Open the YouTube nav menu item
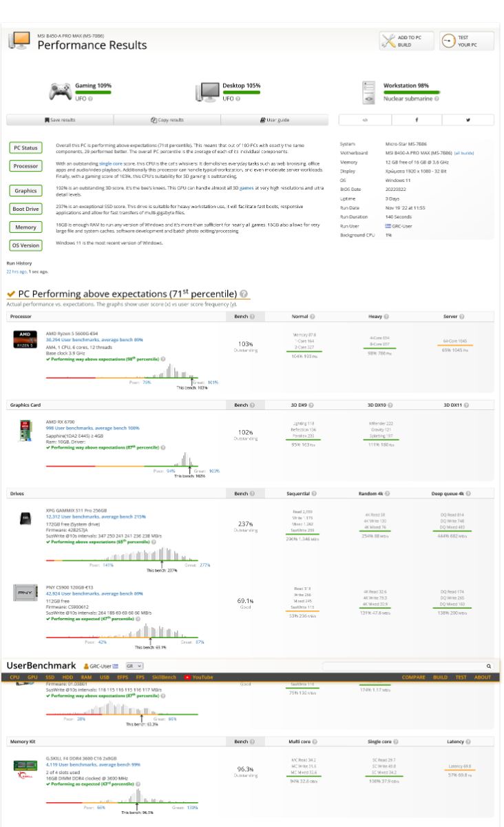Viewport: 504px width, 827px height. pos(198,677)
